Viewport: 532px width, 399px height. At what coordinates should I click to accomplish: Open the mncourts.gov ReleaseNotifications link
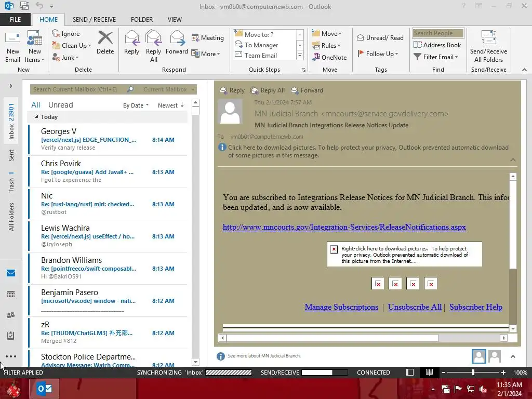344,227
